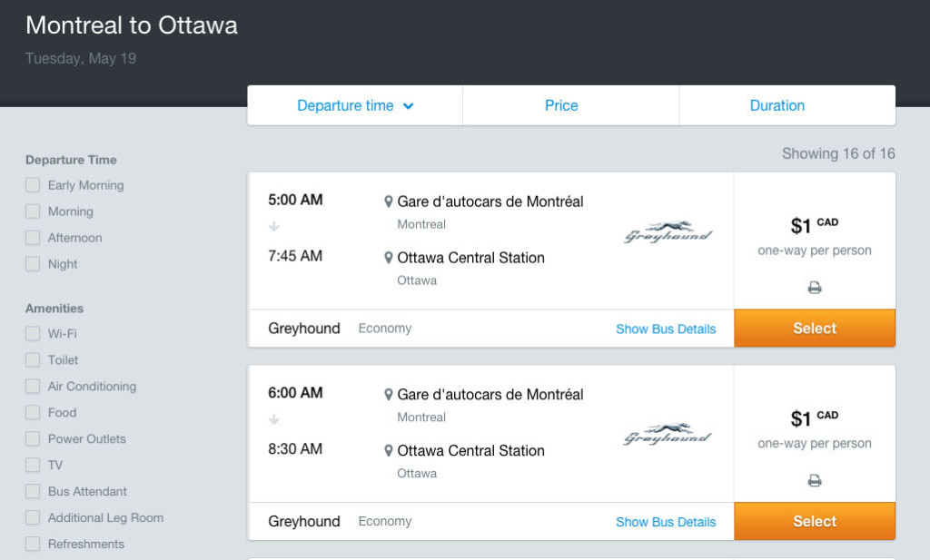Viewport: 930px width, 560px height.
Task: Sort results by Price
Action: tap(561, 105)
